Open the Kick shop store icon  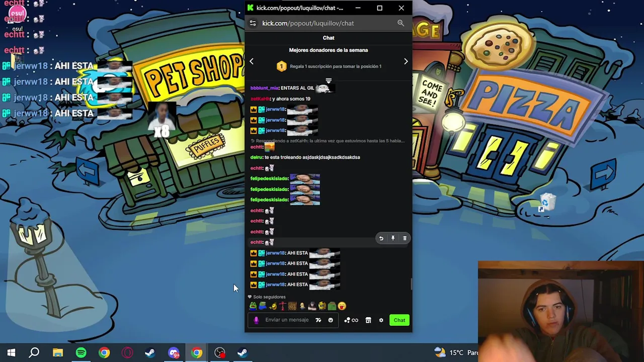click(368, 320)
